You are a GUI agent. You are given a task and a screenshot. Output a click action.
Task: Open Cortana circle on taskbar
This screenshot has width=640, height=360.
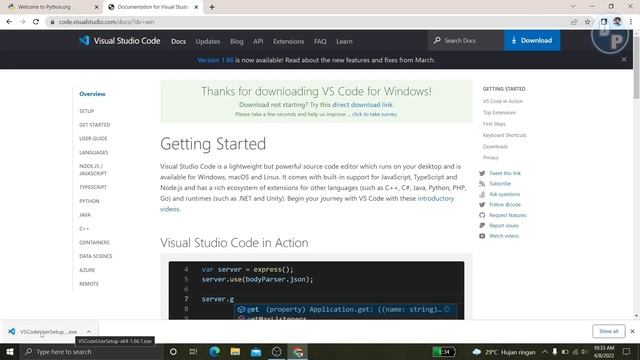pyautogui.click(x=173, y=351)
